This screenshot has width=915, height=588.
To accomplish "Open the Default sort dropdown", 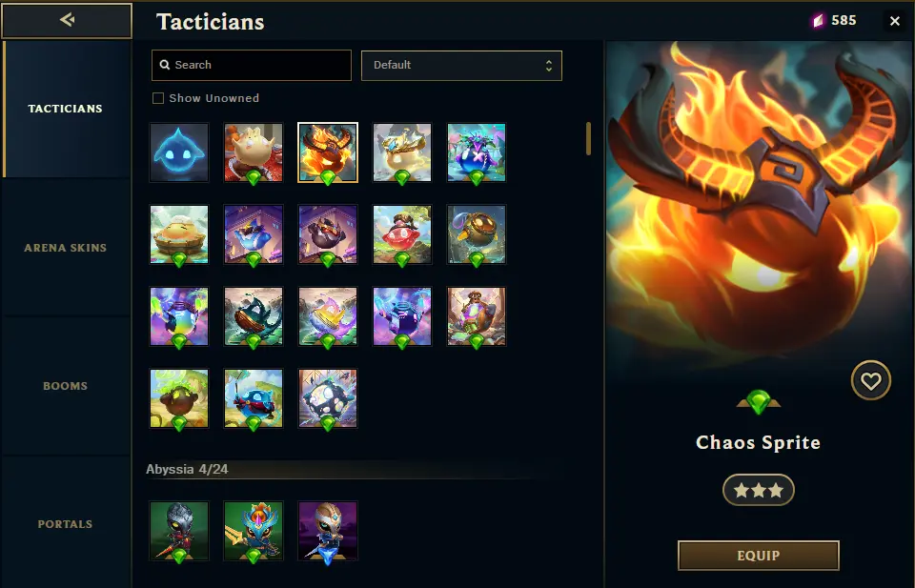I will [x=461, y=66].
